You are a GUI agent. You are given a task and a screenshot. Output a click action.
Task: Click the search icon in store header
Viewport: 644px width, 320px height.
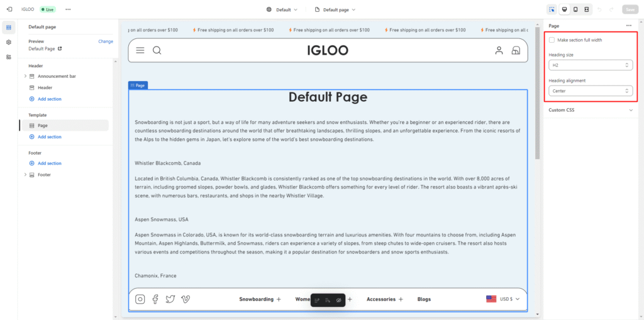tap(157, 50)
